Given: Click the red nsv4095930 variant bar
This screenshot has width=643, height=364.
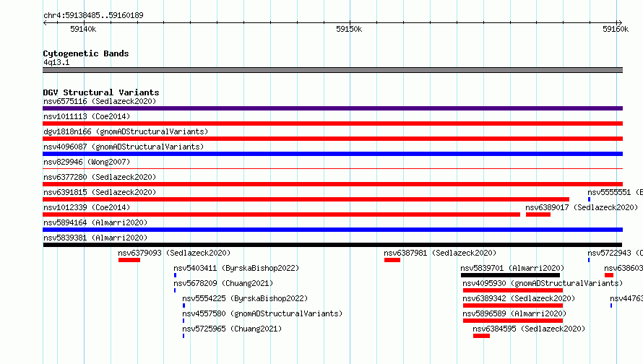Looking at the screenshot, I should pyautogui.click(x=513, y=290).
